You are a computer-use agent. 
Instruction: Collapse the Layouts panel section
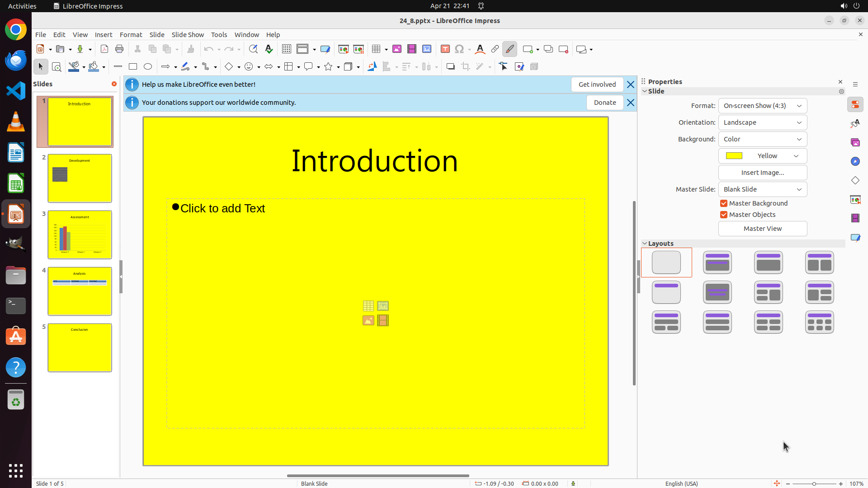pos(645,244)
